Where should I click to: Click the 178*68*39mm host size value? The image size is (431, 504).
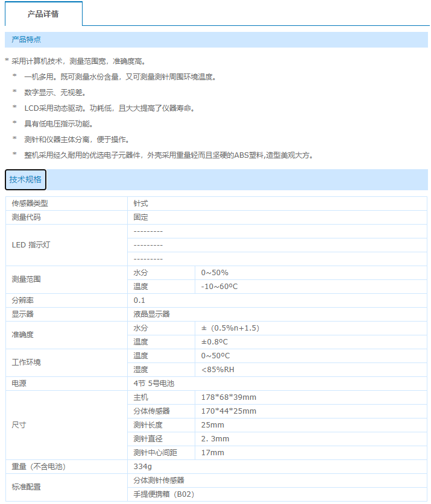point(228,397)
